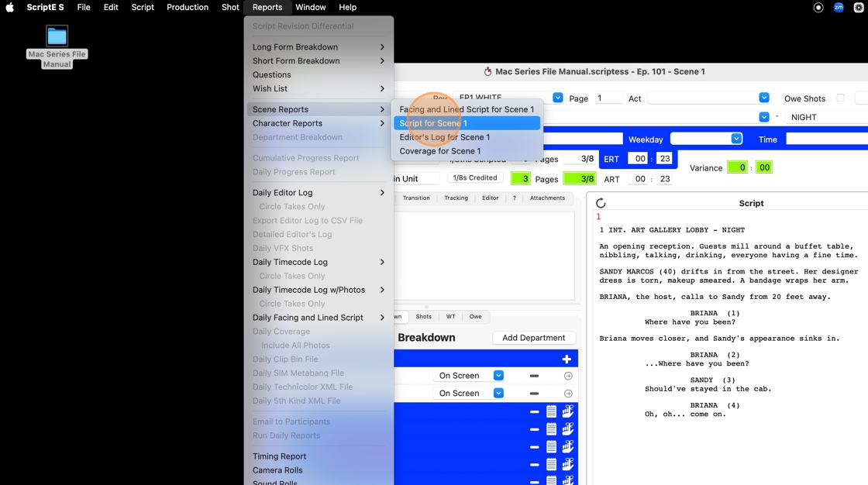868x485 pixels.
Task: Click the first gift-hand icon in Breakdown
Action: (568, 411)
